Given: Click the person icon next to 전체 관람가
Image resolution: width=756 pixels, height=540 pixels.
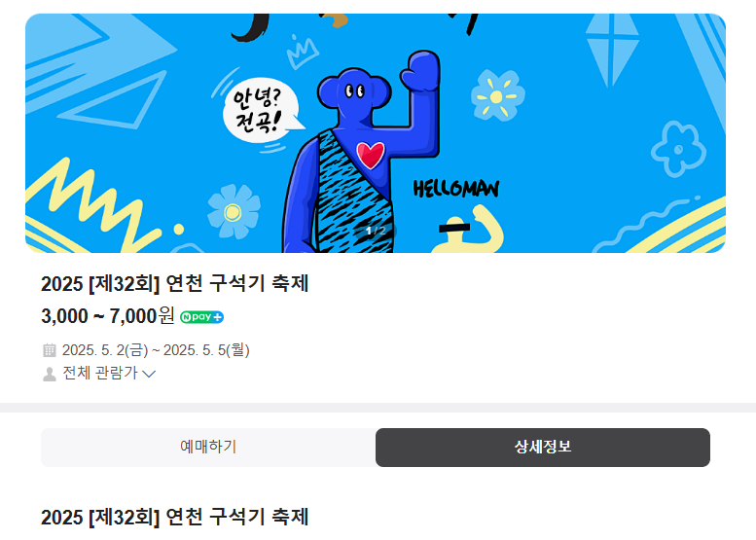Looking at the screenshot, I should tap(50, 374).
